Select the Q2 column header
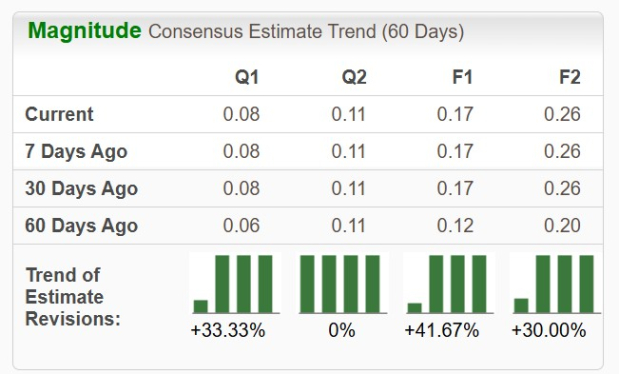The height and width of the screenshot is (374, 619). [x=354, y=77]
